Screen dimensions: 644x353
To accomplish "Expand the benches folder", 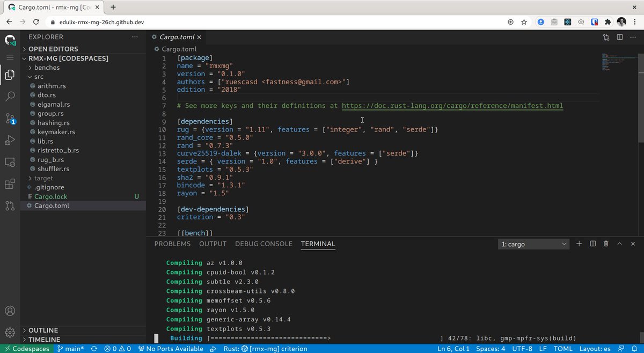I will (83, 68).
